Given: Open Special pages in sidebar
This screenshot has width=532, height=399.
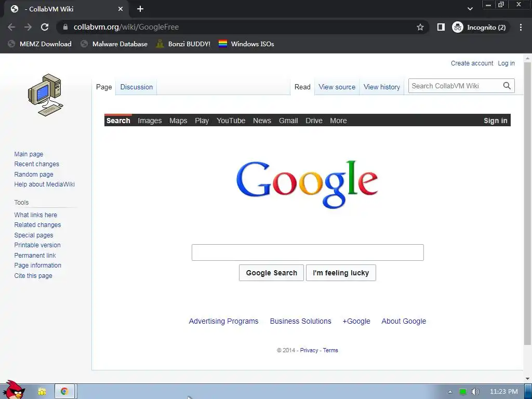Looking at the screenshot, I should pos(34,235).
